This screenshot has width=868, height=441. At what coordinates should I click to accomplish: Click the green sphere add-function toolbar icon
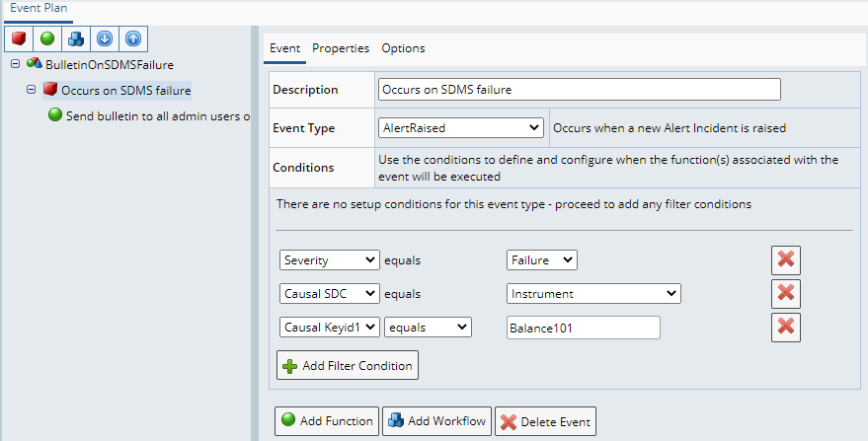47,38
